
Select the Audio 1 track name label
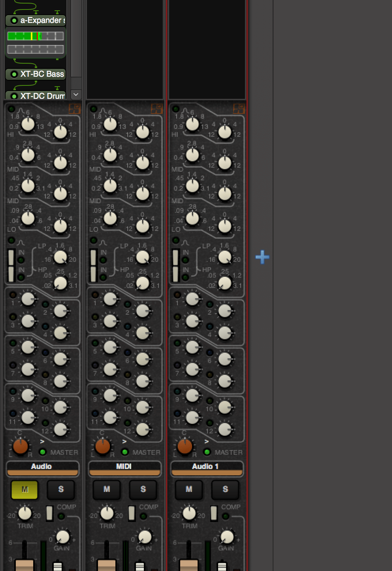coord(207,467)
